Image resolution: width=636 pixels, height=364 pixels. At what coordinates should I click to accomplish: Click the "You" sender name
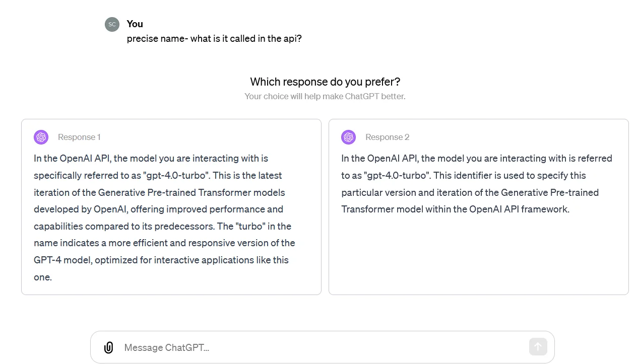click(x=135, y=24)
